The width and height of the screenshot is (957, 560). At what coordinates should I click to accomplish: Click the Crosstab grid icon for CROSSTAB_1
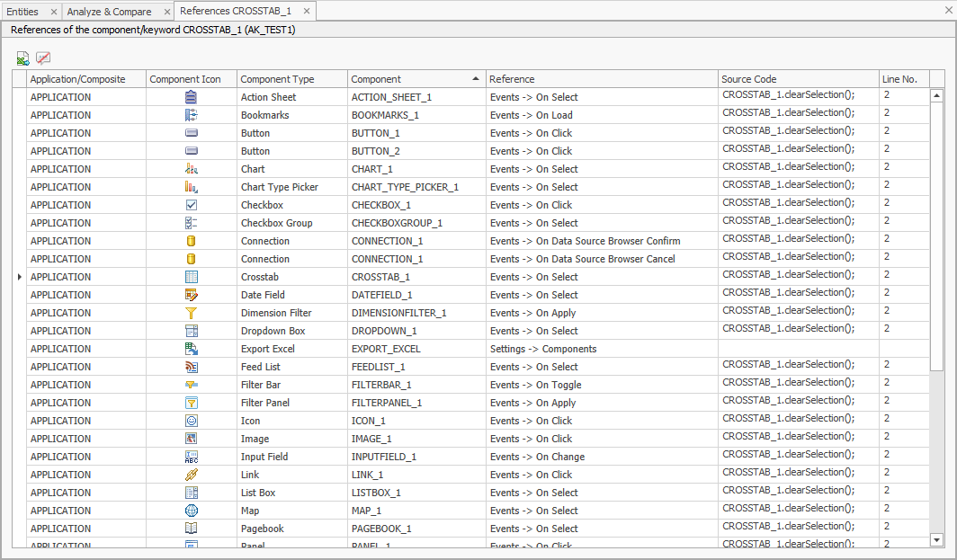tap(191, 277)
